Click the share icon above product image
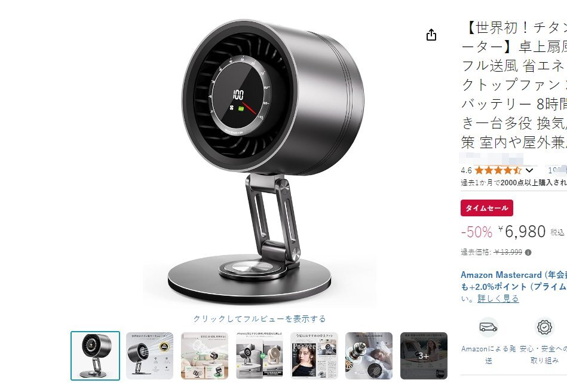The image size is (567, 392). point(431,35)
